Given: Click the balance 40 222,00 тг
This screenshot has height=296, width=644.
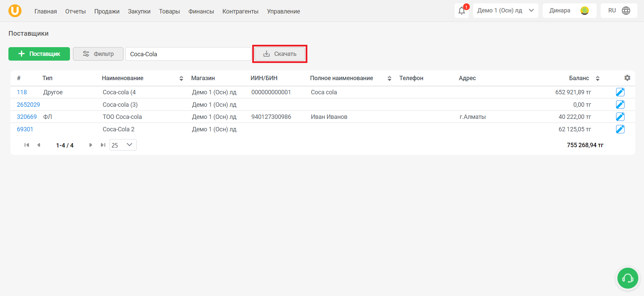Looking at the screenshot, I should (x=575, y=117).
